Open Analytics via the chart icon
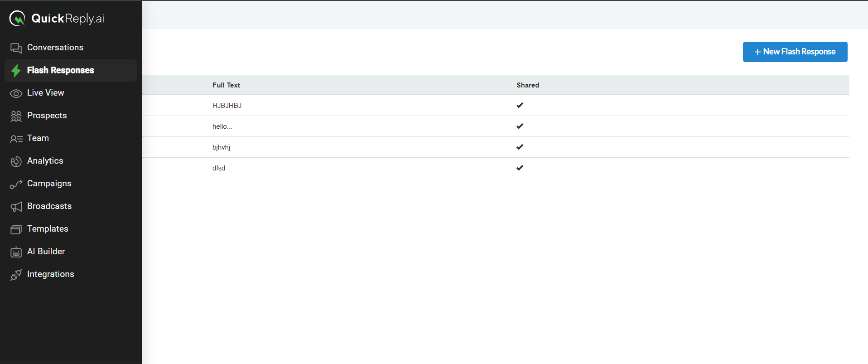Screen dimensions: 868x364 (16, 161)
